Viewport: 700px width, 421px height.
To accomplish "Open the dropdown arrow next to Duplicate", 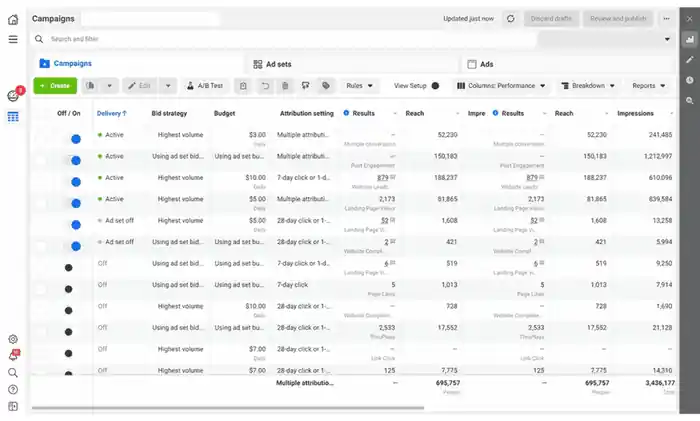I will point(109,86).
